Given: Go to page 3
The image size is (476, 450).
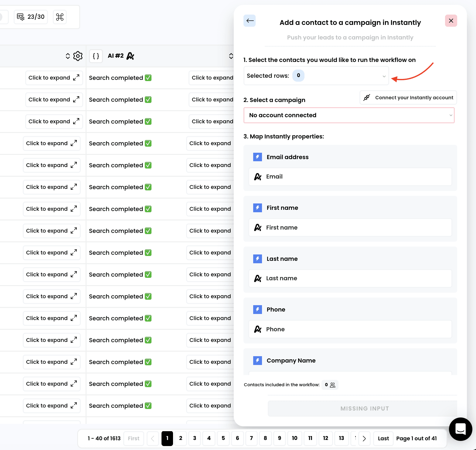Looking at the screenshot, I should (195, 438).
